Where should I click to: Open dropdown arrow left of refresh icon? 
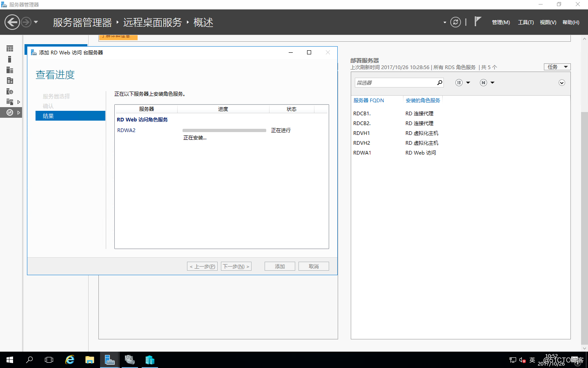coord(445,22)
